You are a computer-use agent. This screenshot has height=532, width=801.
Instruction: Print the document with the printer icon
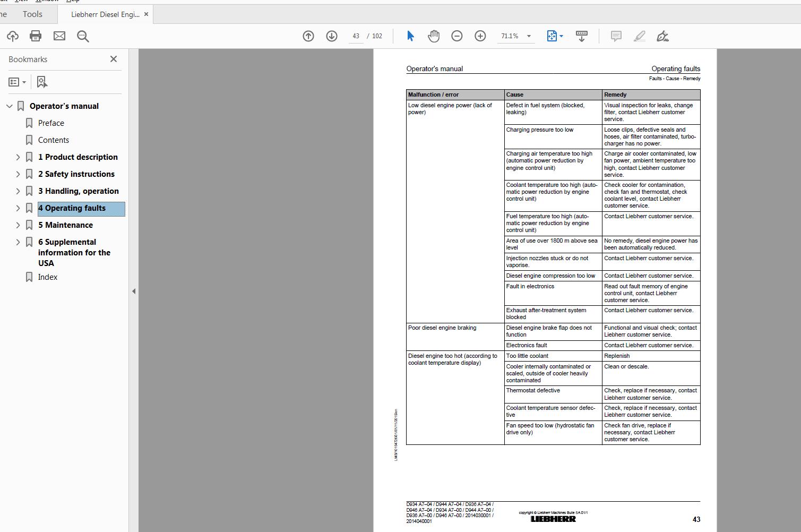36,36
